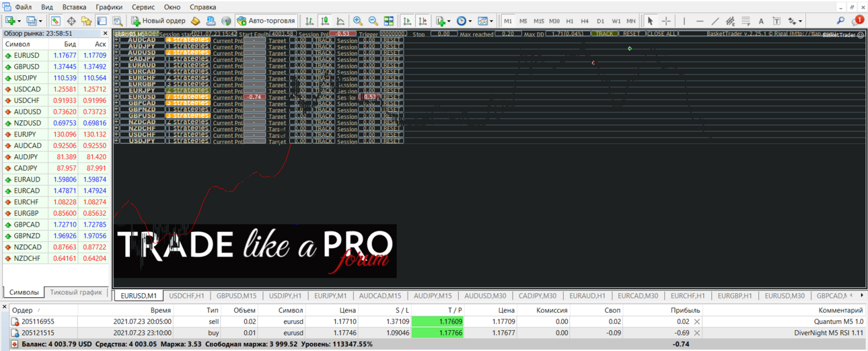Switch chart to candlesticks style
868x351 pixels.
325,21
